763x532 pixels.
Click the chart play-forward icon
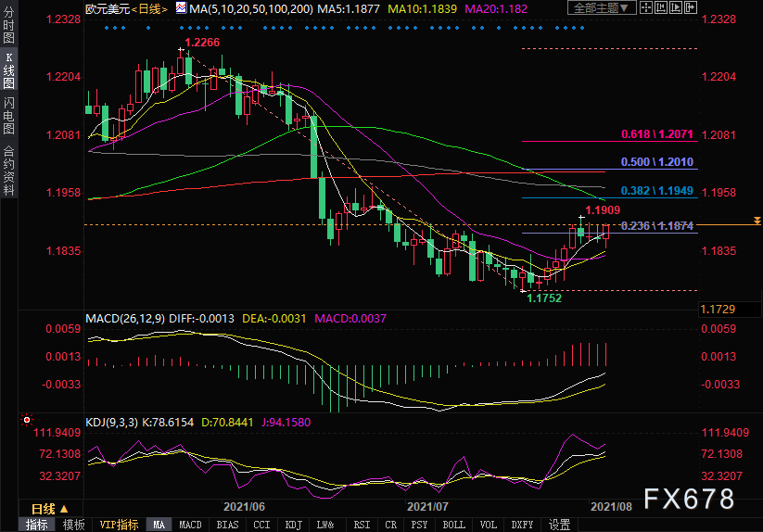tap(676, 7)
